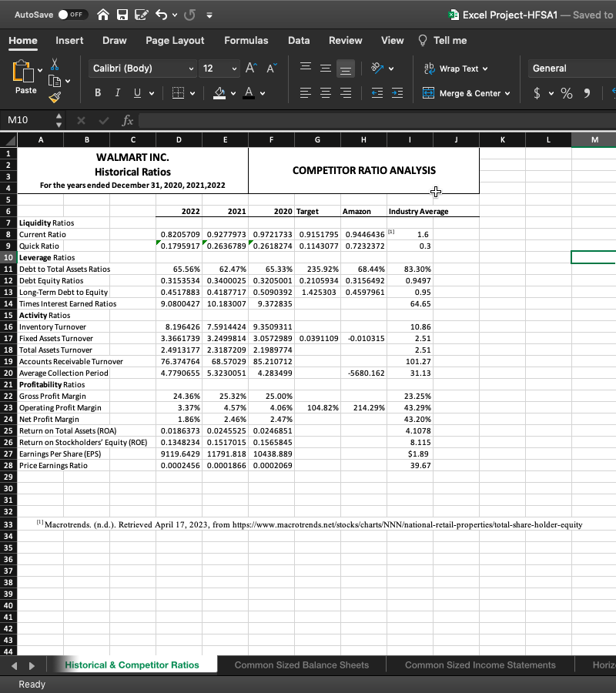Apply currency dollar format
This screenshot has height=693, width=616.
point(537,93)
